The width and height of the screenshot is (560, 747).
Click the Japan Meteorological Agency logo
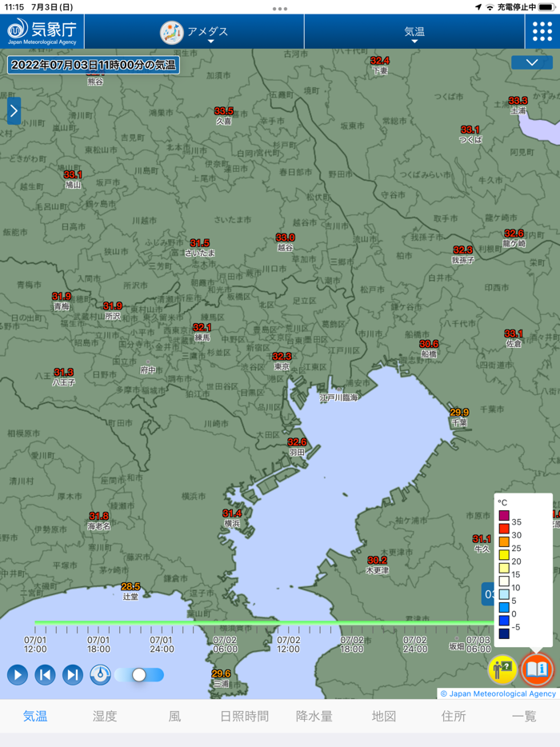coord(42,31)
